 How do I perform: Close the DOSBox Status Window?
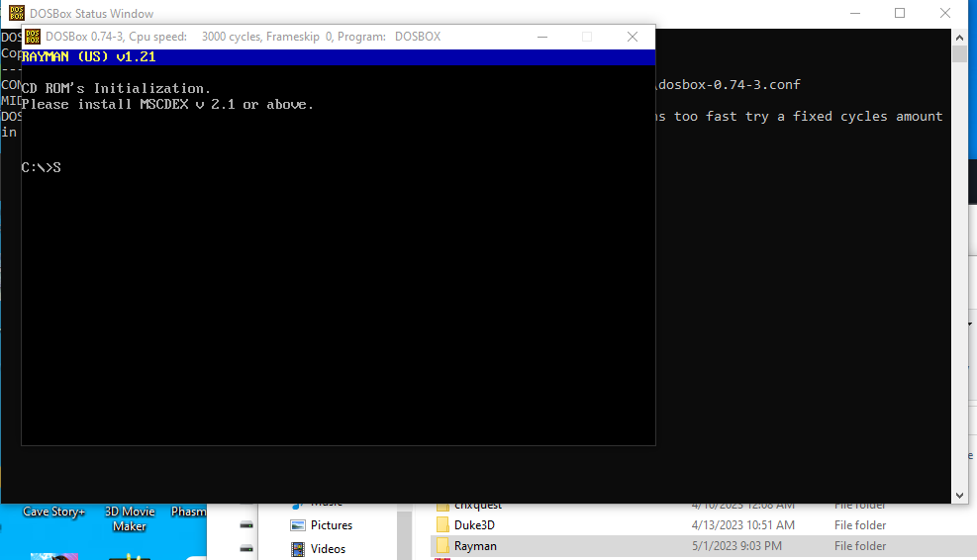945,13
